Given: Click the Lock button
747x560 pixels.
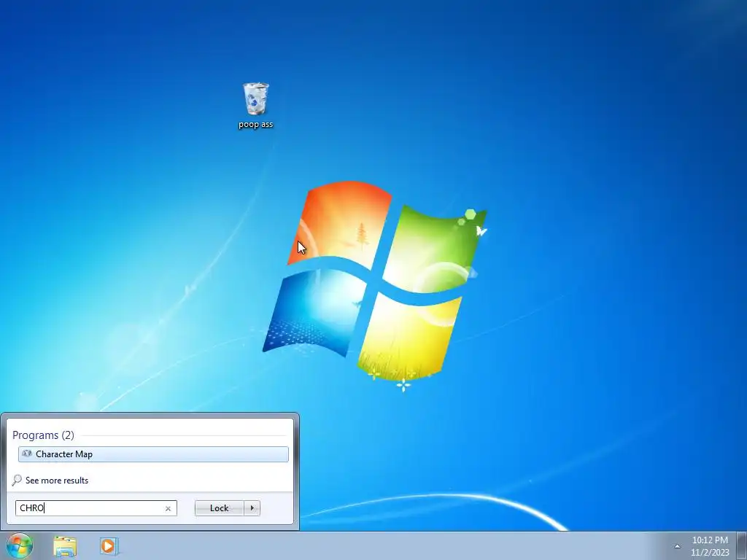Looking at the screenshot, I should point(219,508).
